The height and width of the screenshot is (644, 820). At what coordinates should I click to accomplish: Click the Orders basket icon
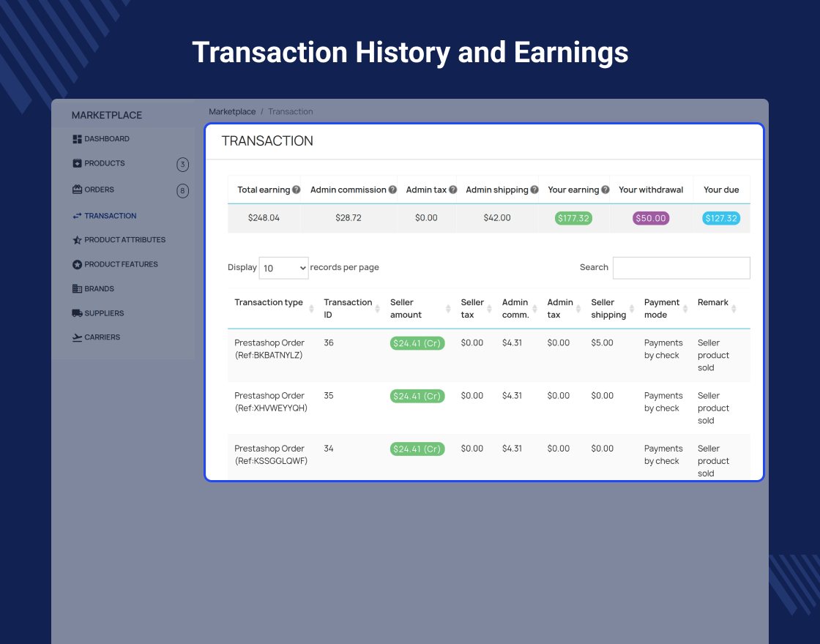pos(77,190)
